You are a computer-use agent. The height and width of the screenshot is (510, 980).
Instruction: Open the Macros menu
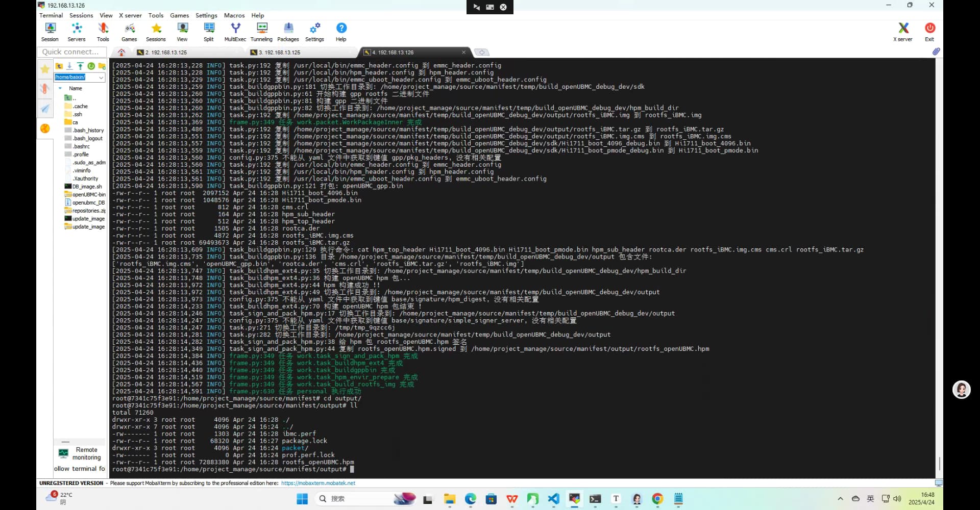pos(234,15)
